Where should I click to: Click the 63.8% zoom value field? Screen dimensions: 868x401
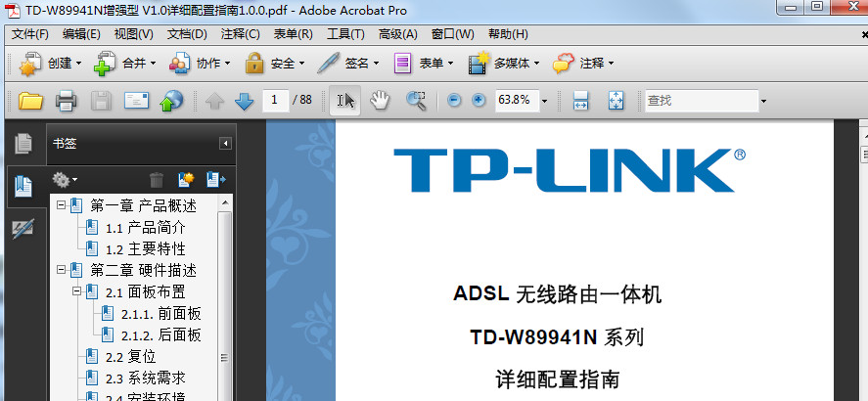(517, 100)
